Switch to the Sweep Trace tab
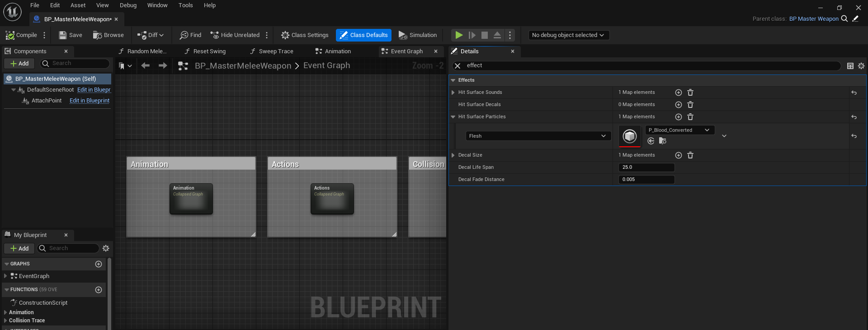The image size is (868, 330). [x=272, y=51]
